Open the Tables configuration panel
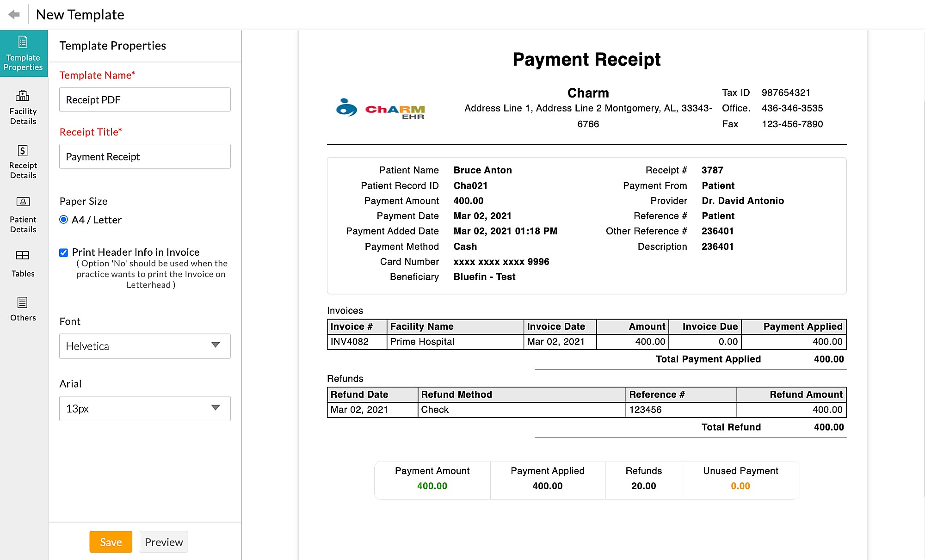 click(x=23, y=263)
